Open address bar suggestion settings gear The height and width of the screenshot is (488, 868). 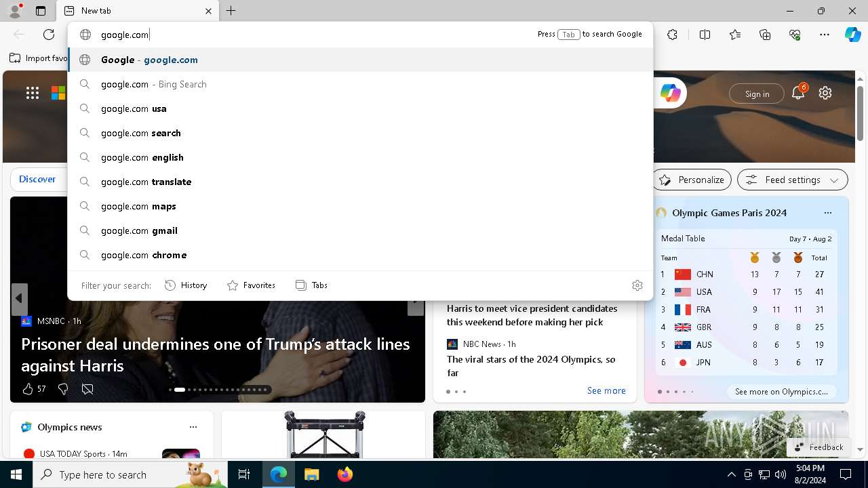coord(637,285)
